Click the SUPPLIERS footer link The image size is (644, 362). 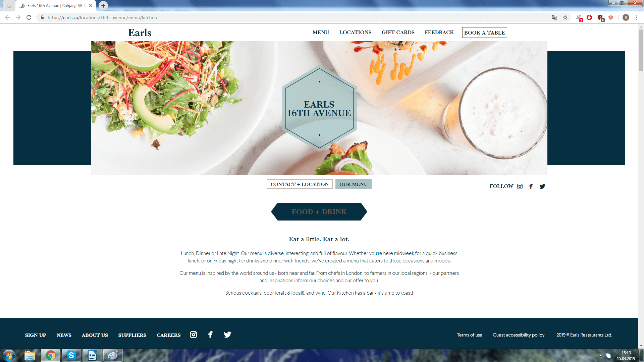pyautogui.click(x=132, y=335)
